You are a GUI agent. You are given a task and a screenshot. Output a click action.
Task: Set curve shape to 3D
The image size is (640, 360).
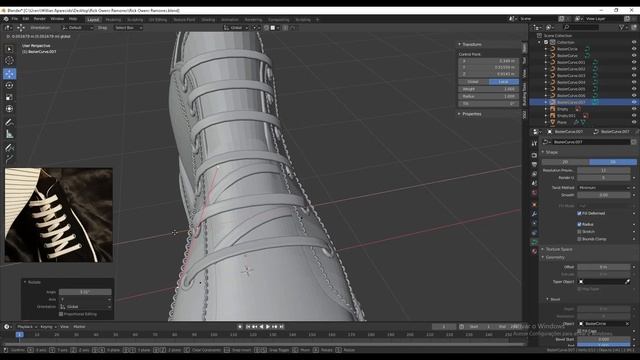pos(613,162)
